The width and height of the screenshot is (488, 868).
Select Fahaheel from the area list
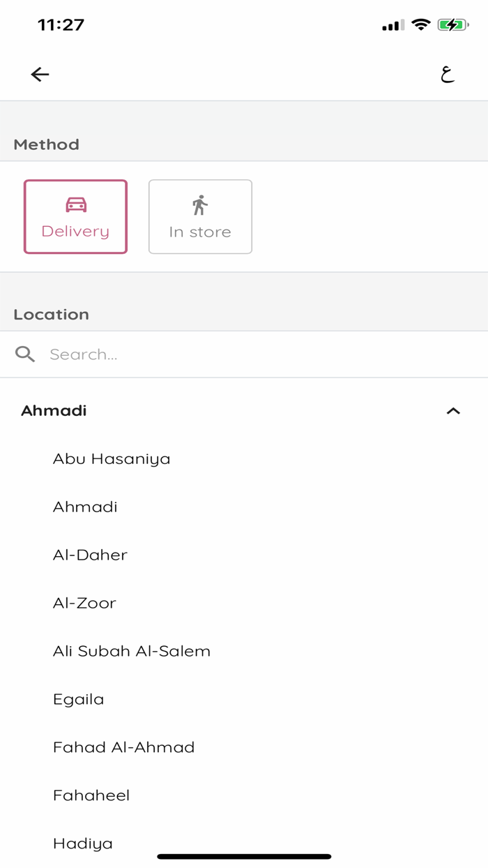[x=91, y=795]
